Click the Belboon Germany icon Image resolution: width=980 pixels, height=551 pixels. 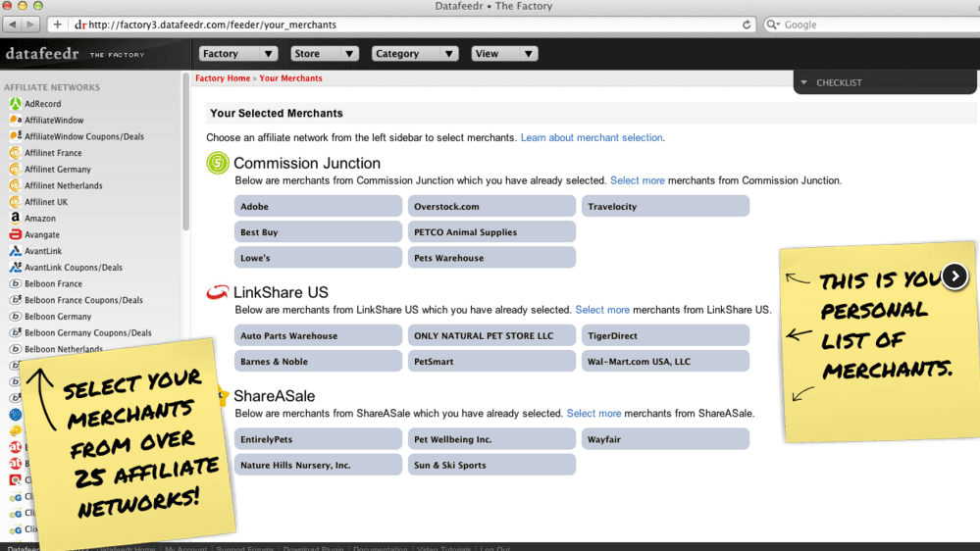(x=15, y=316)
